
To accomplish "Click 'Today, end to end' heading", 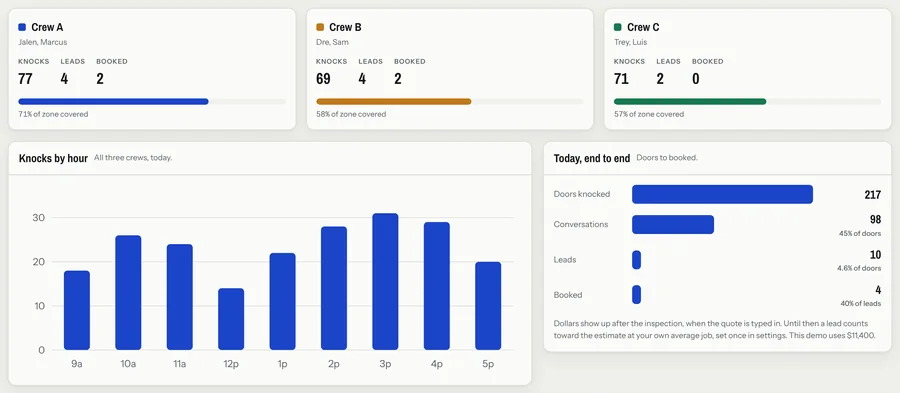I will click(592, 158).
